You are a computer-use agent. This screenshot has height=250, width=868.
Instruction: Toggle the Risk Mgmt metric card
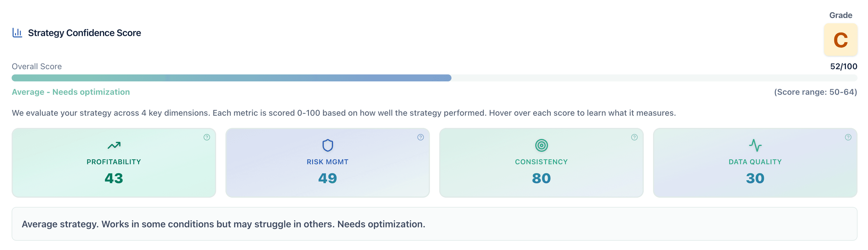(x=327, y=163)
